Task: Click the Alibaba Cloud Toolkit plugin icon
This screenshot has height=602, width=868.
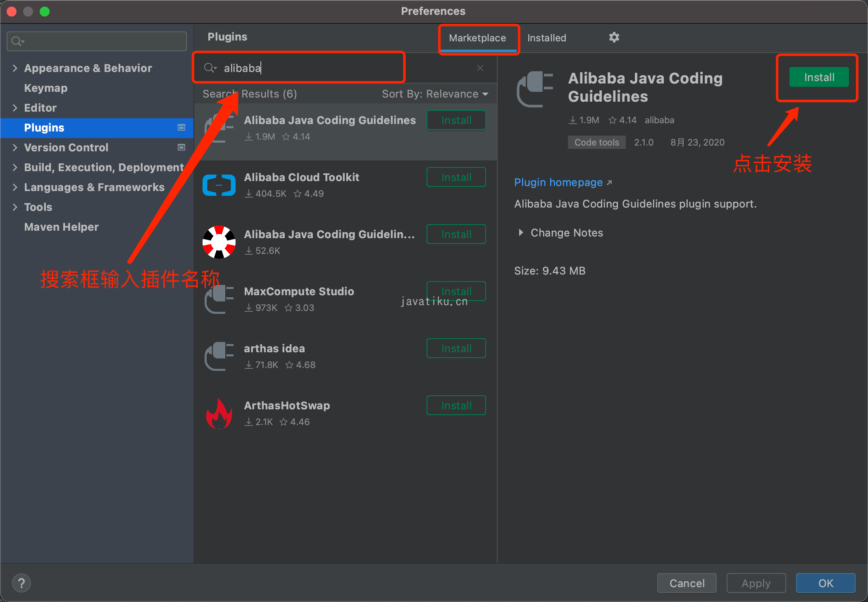Action: (x=219, y=185)
